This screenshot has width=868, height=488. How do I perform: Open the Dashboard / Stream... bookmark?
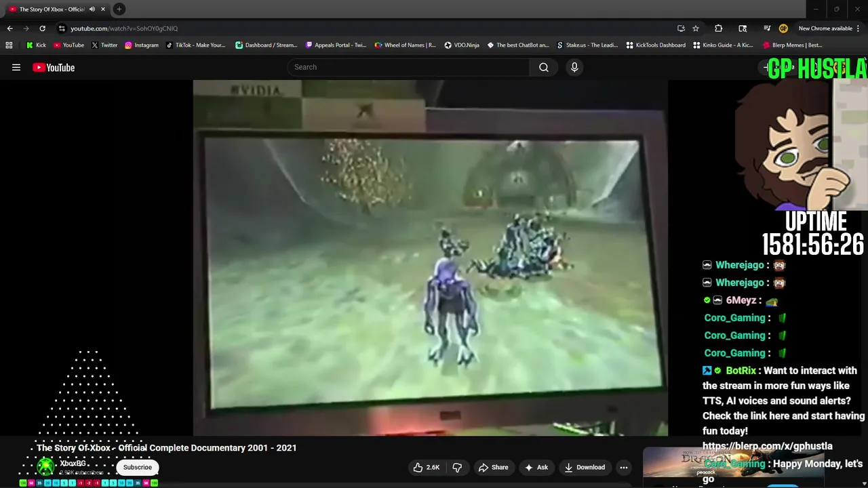[x=266, y=45]
